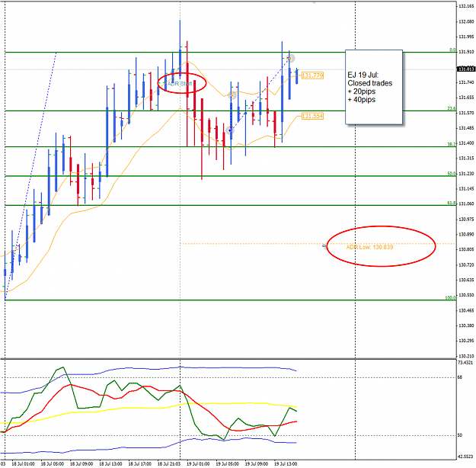Image resolution: width=476 pixels, height=468 pixels.
Task: Click the 18 Jul 01:00 time label
Action: 23,463
